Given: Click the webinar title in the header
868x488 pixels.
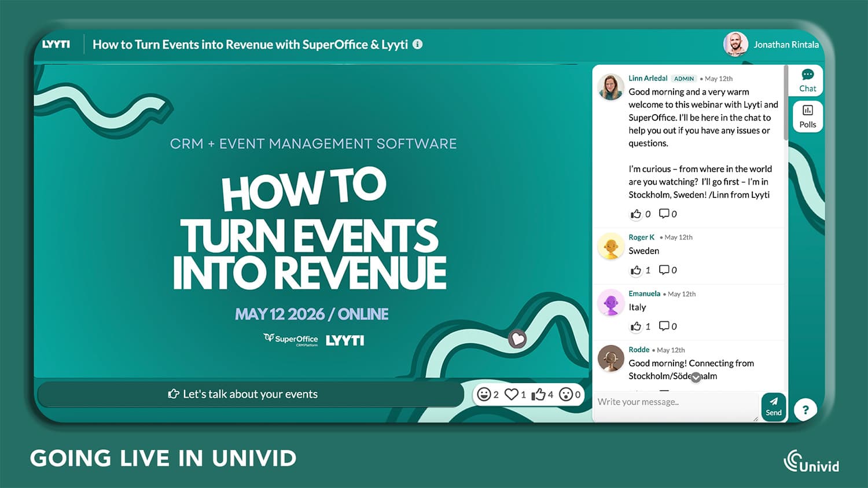Looking at the screenshot, I should tap(250, 45).
